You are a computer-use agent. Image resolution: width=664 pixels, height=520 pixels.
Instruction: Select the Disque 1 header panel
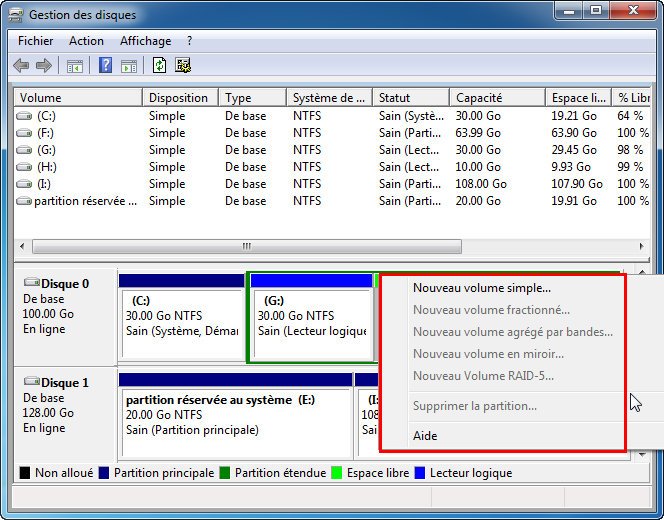pos(65,415)
